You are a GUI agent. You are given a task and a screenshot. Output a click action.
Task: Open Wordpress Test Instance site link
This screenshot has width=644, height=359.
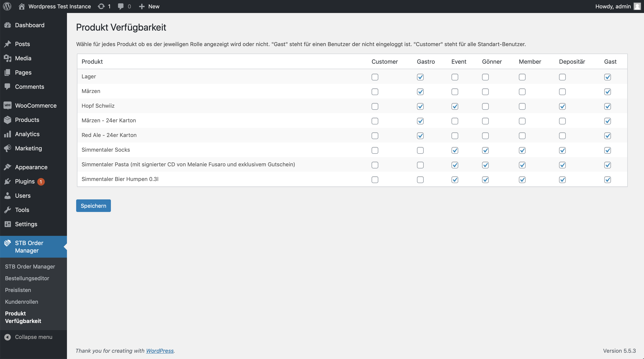pyautogui.click(x=59, y=6)
